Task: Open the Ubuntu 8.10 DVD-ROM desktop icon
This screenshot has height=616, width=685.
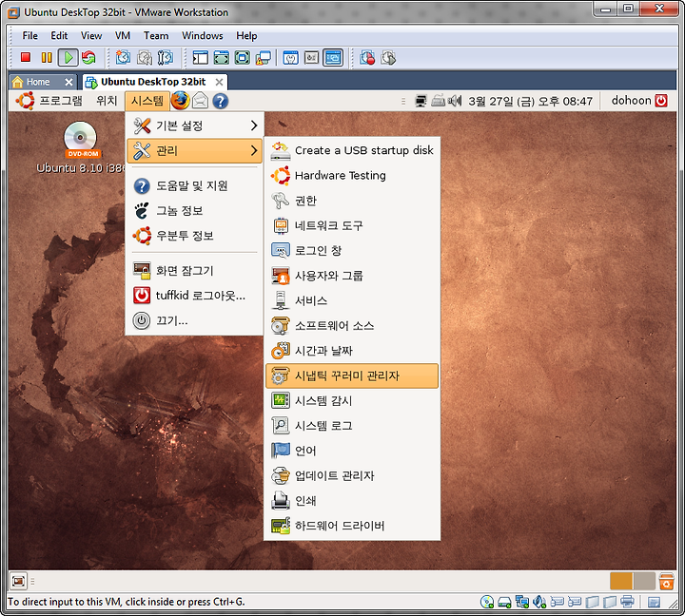Action: (x=81, y=148)
